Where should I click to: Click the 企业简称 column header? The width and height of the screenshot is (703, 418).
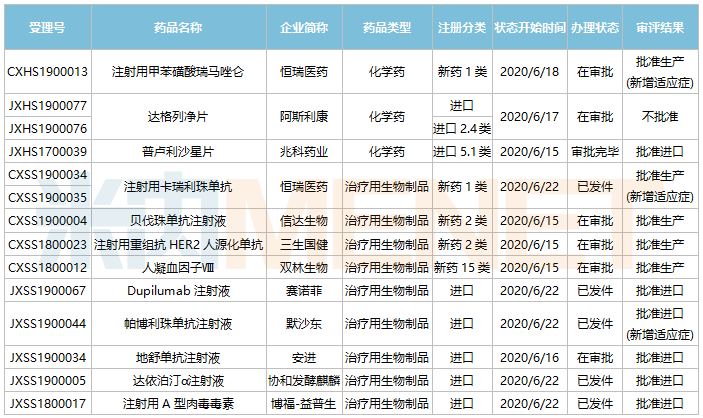point(304,27)
